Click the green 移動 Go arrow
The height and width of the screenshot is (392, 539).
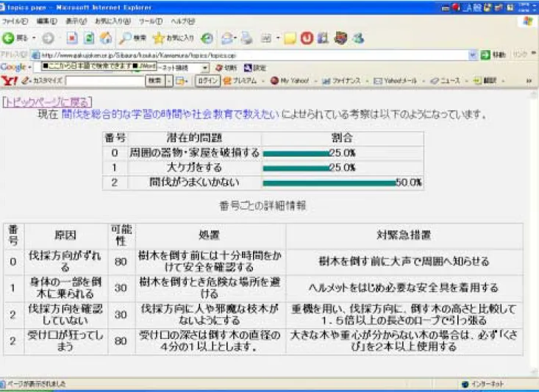(x=485, y=55)
